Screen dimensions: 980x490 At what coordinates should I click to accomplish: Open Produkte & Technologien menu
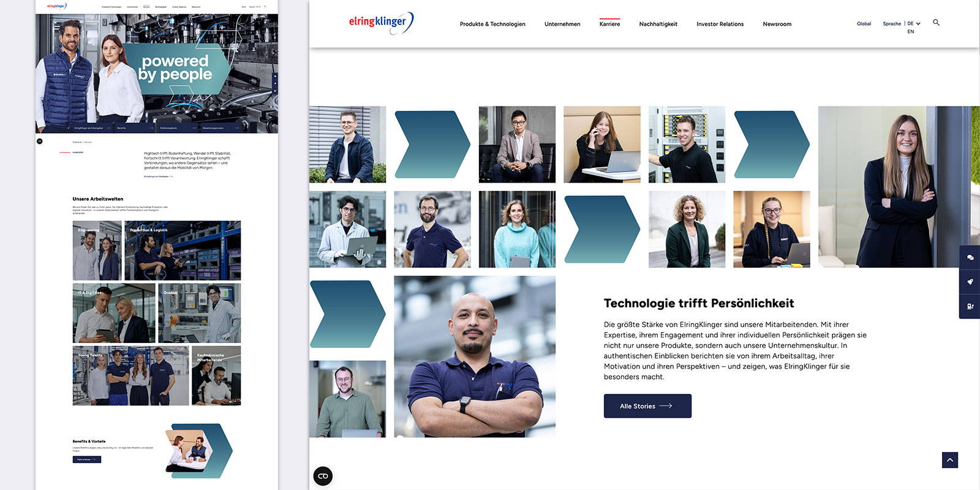click(492, 24)
